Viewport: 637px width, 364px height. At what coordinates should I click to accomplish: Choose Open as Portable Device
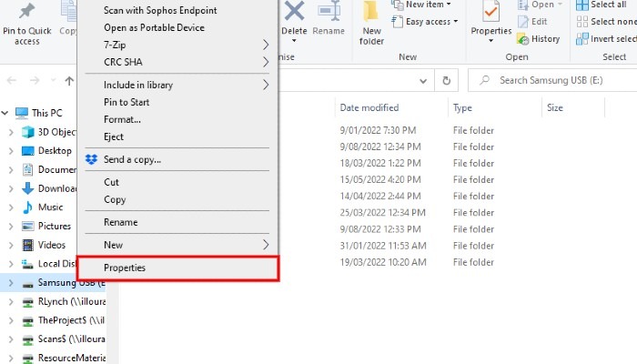177,28
